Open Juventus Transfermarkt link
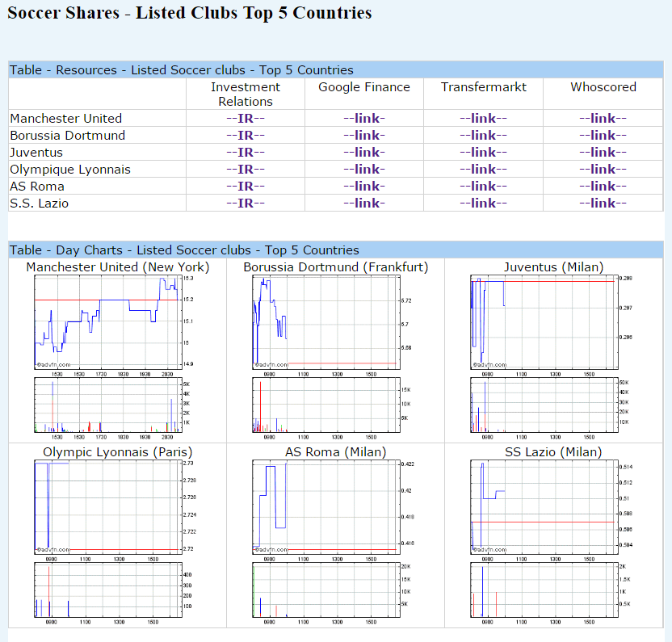This screenshot has width=672, height=642. click(x=484, y=153)
